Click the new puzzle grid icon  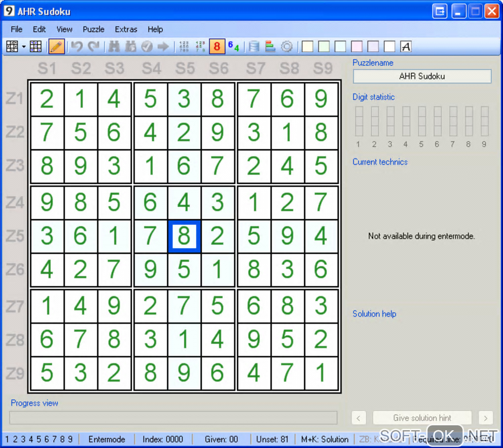tap(12, 46)
